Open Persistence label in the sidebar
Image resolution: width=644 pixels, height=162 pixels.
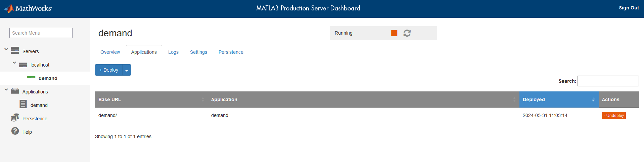point(35,119)
